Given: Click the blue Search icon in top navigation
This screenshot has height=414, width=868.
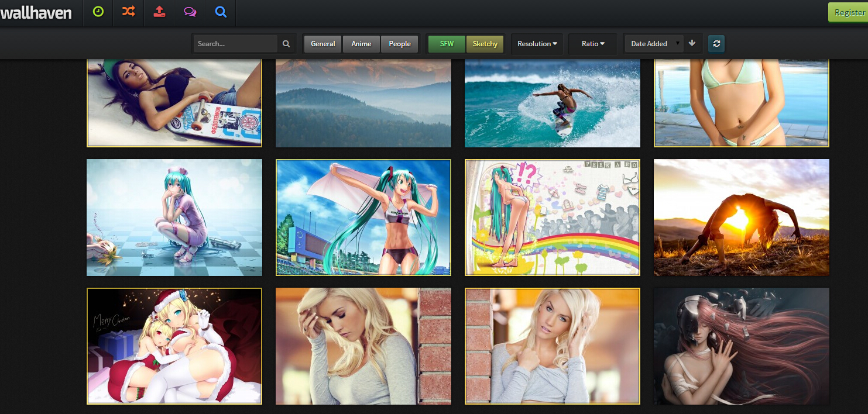Looking at the screenshot, I should (221, 12).
